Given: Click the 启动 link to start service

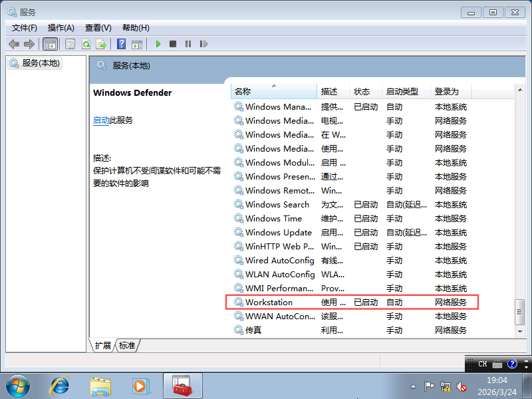Looking at the screenshot, I should click(x=101, y=120).
